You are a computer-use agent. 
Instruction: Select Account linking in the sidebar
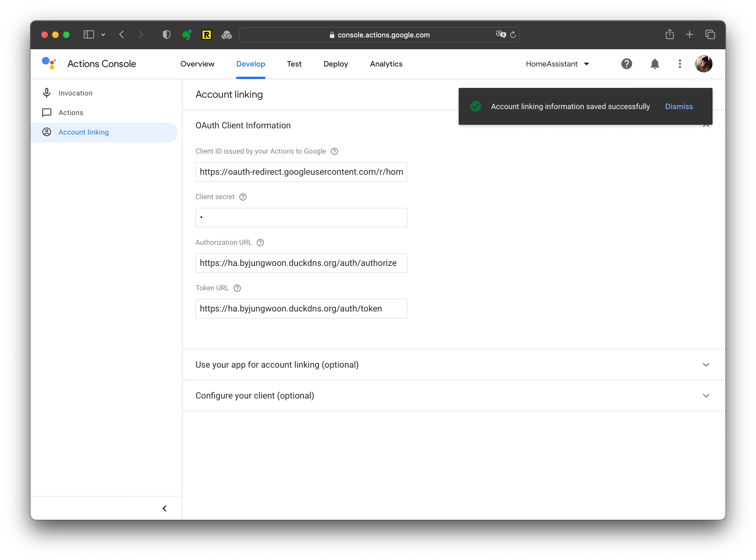click(x=104, y=132)
